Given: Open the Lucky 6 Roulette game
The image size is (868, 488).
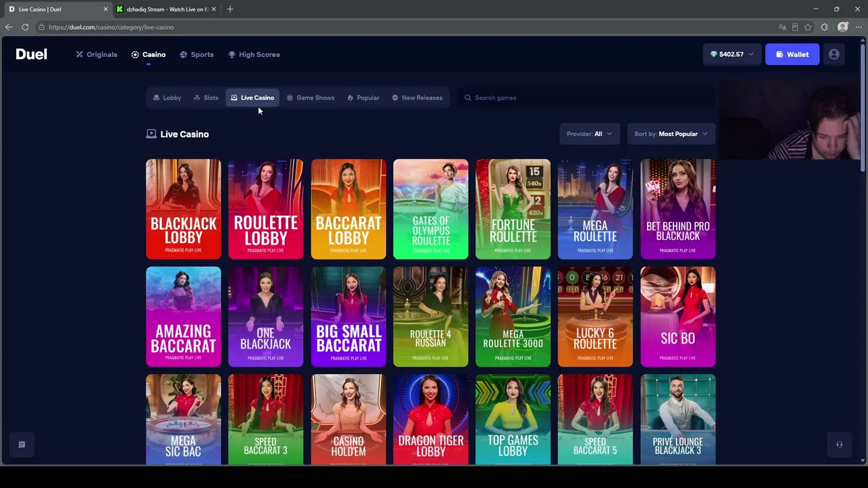Looking at the screenshot, I should pyautogui.click(x=595, y=317).
